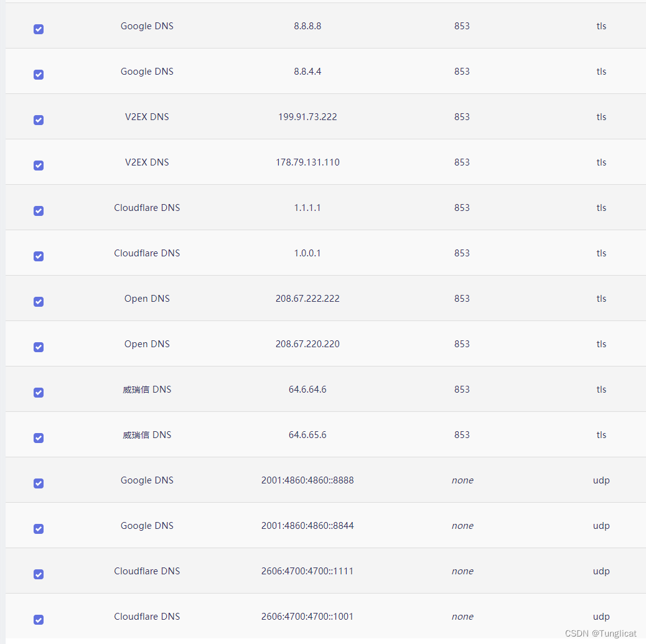Click the Open DNS name in 208.67.222.222 row
646x644 pixels.
click(x=147, y=298)
